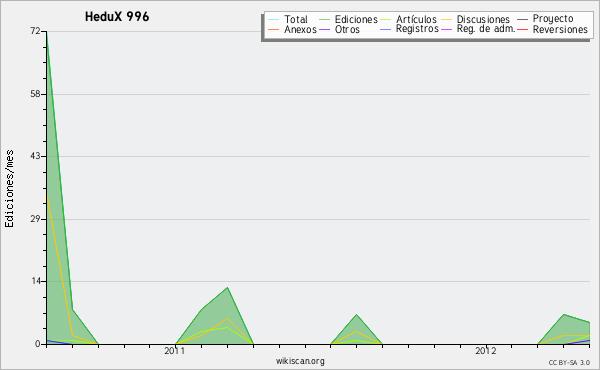Select the Registros legend label
Viewport: 600px width, 370px height.
click(x=417, y=29)
